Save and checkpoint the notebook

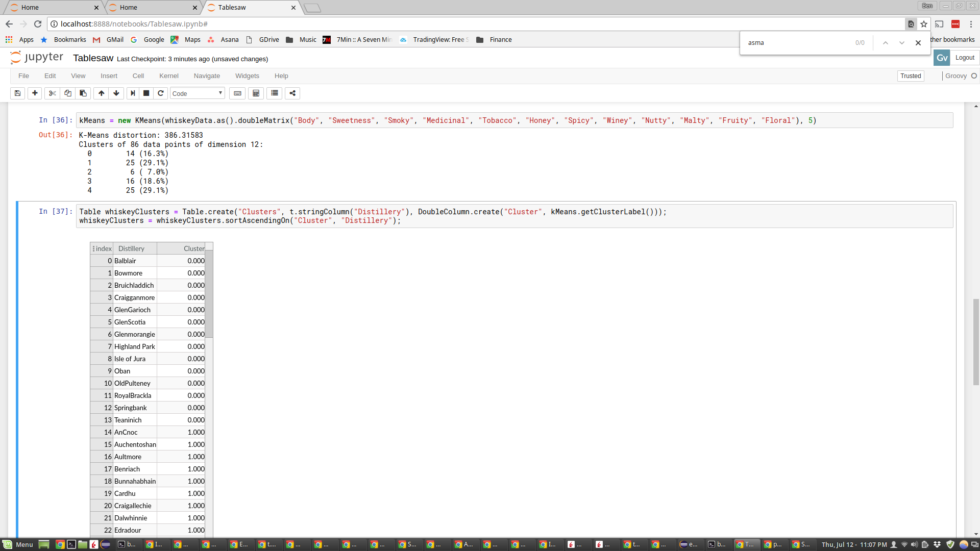coord(17,93)
